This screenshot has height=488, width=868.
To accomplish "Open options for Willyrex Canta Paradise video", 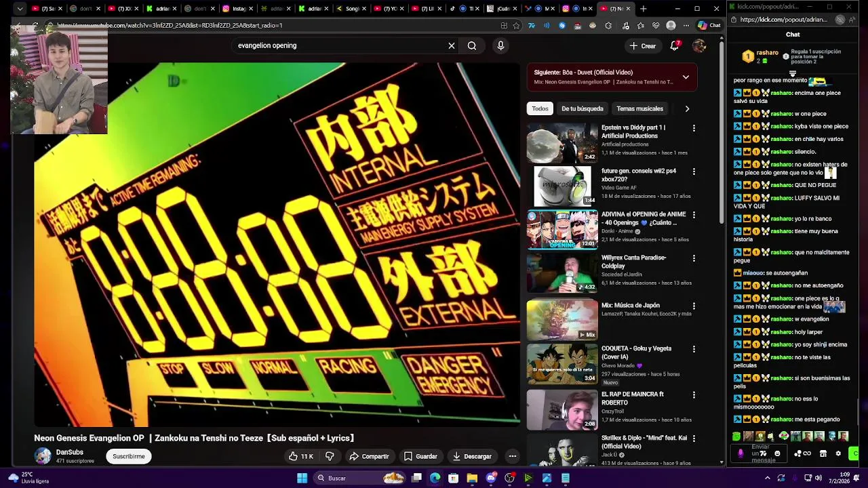I will pos(694,258).
